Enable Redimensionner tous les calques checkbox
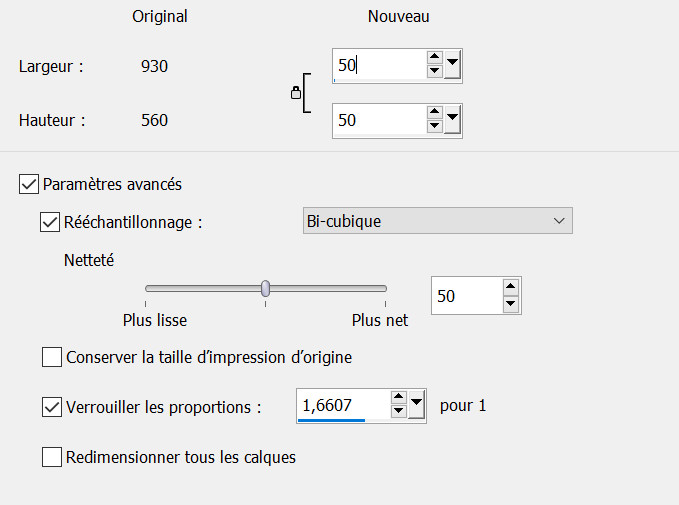The height and width of the screenshot is (505, 679). tap(52, 458)
